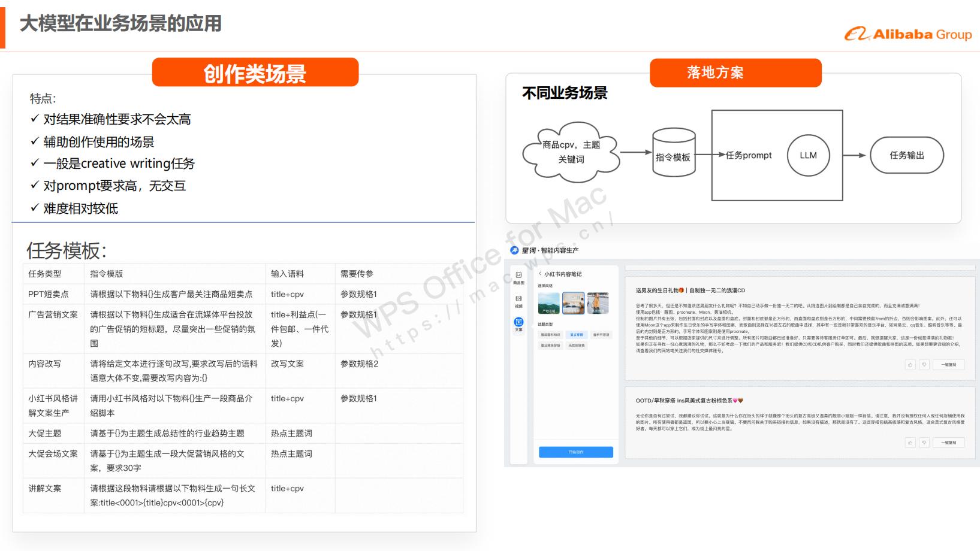This screenshot has width=980, height=551.
Task: Thumbs down the OOTD/早秋穿搭 result
Action: pos(924,442)
